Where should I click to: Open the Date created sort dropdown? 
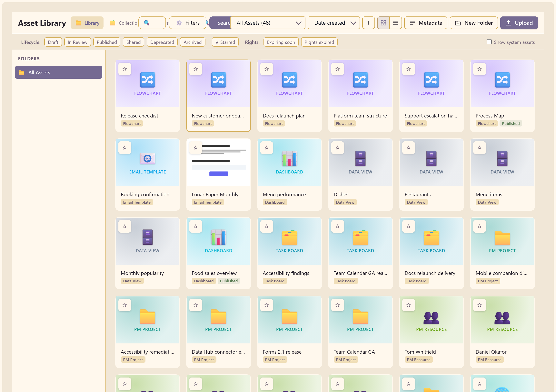[x=333, y=23]
